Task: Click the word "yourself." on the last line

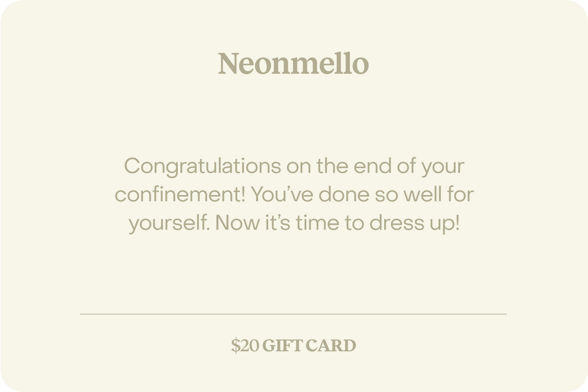Action: pos(169,223)
